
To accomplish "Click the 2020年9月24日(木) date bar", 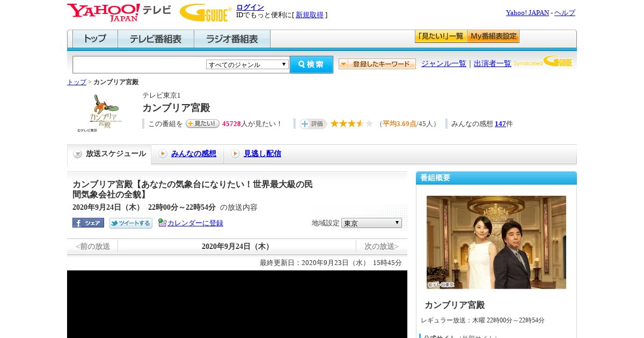I will 237,247.
